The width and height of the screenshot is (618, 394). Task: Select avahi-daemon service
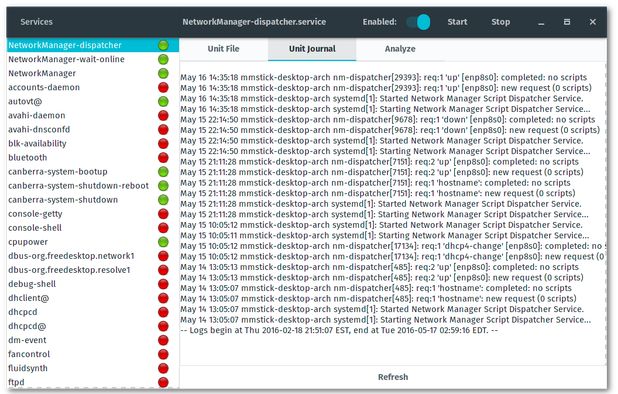coord(93,115)
